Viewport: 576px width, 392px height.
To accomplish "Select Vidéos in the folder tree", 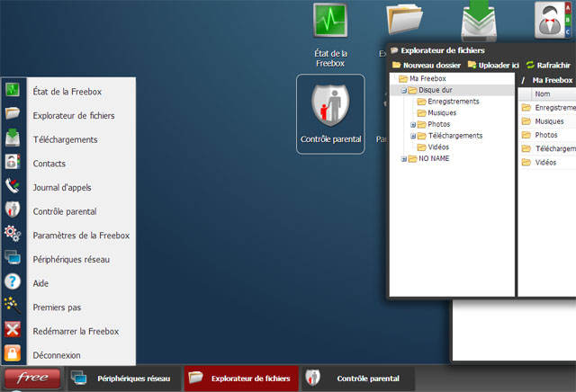I will click(438, 147).
